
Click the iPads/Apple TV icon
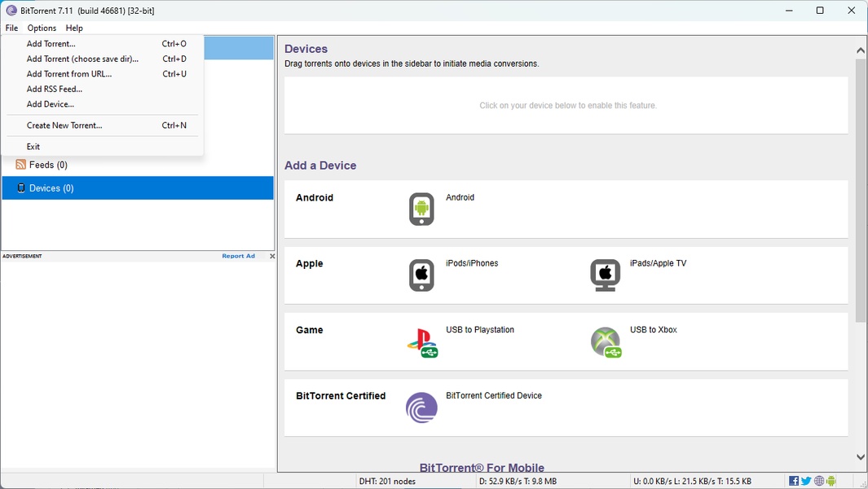605,275
